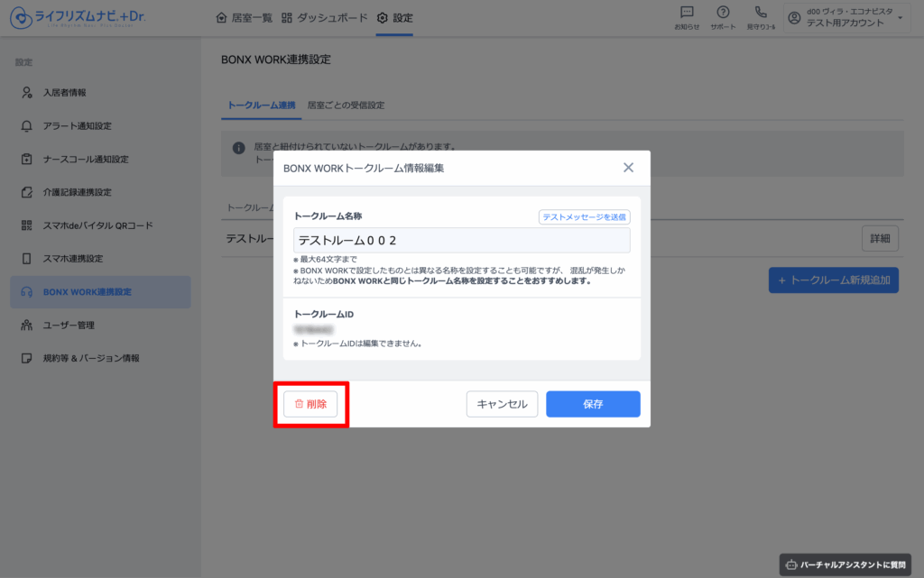Screen dimensions: 924x578
Task: Click the 削除 delete button
Action: click(x=310, y=404)
